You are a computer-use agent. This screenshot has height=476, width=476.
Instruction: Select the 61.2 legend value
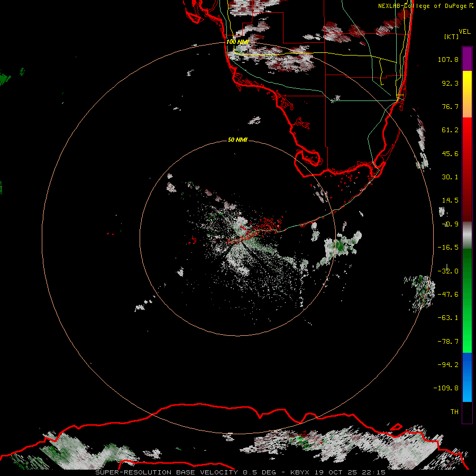pyautogui.click(x=450, y=130)
